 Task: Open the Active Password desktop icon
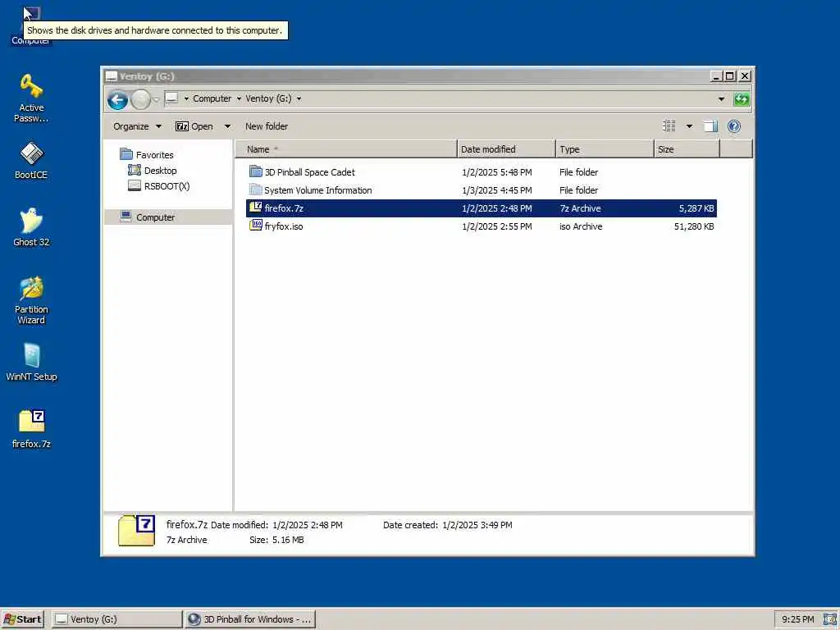click(31, 98)
